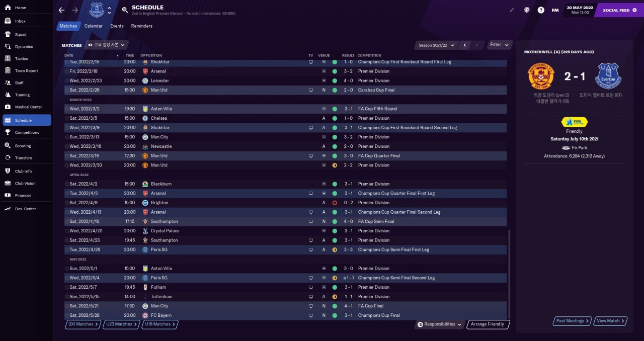Click the U23 Matches button
Viewport: 644px width, 341px height.
click(x=122, y=324)
